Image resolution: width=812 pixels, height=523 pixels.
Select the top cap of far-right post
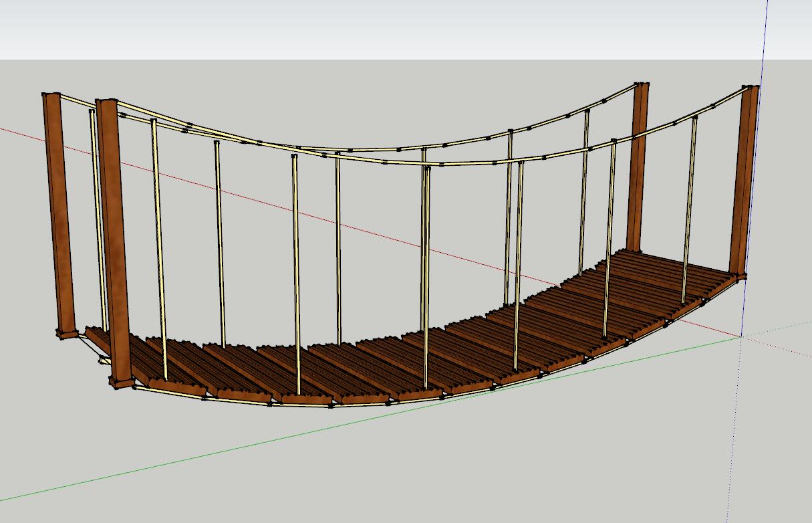[751, 88]
